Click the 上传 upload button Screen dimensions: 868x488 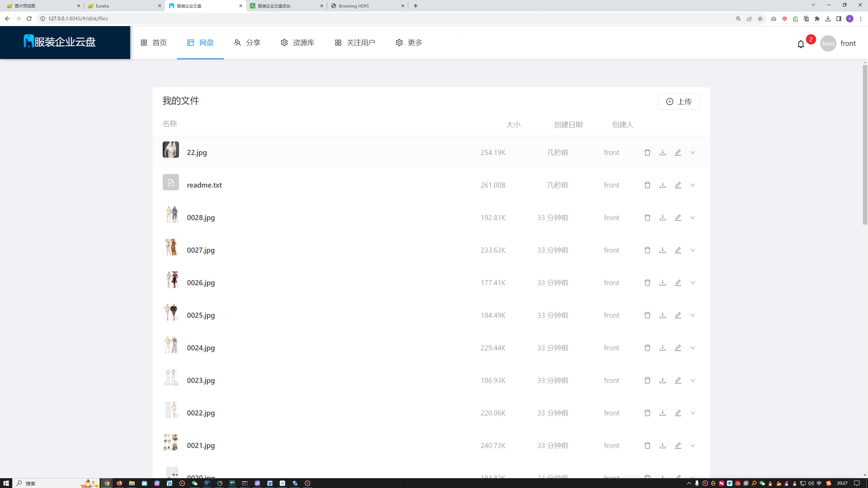[679, 101]
